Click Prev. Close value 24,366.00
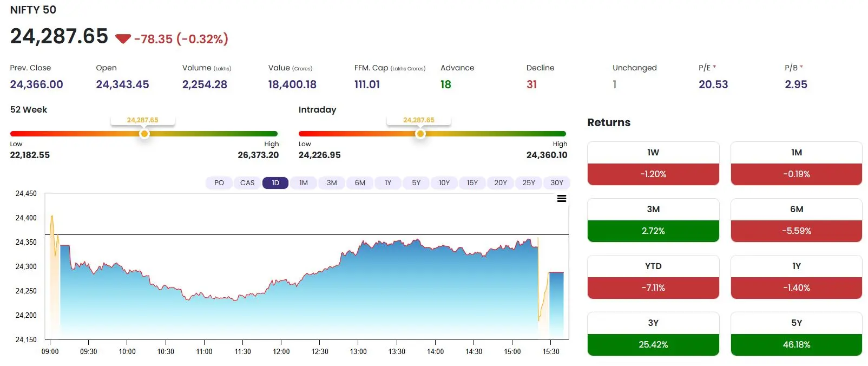This screenshot has width=868, height=366. click(37, 84)
